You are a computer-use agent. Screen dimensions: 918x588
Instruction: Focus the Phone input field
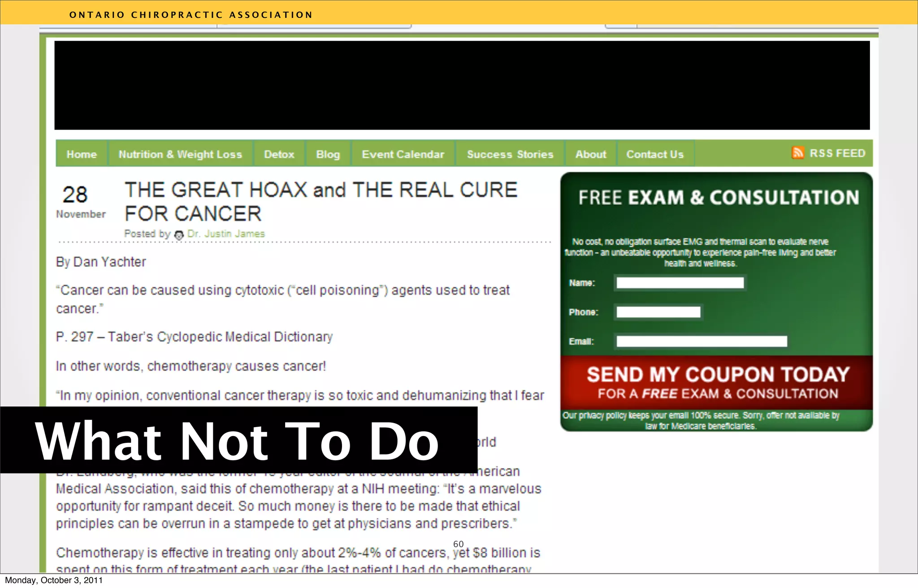tap(658, 312)
